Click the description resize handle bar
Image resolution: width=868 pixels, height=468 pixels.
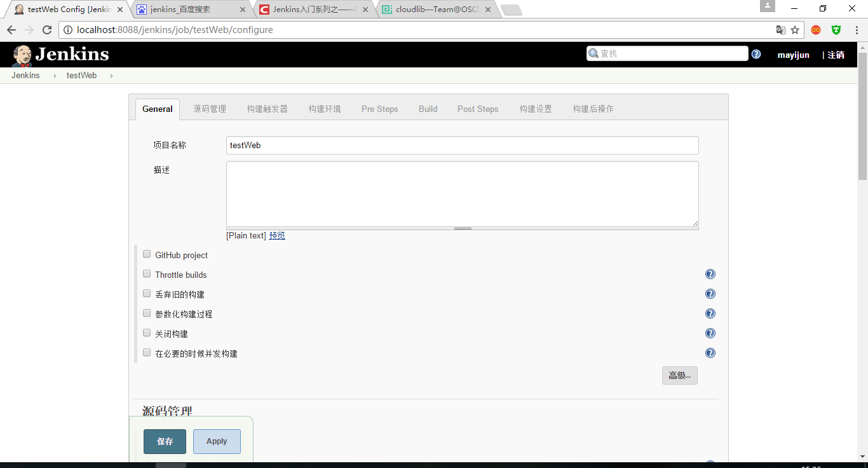[463, 228]
